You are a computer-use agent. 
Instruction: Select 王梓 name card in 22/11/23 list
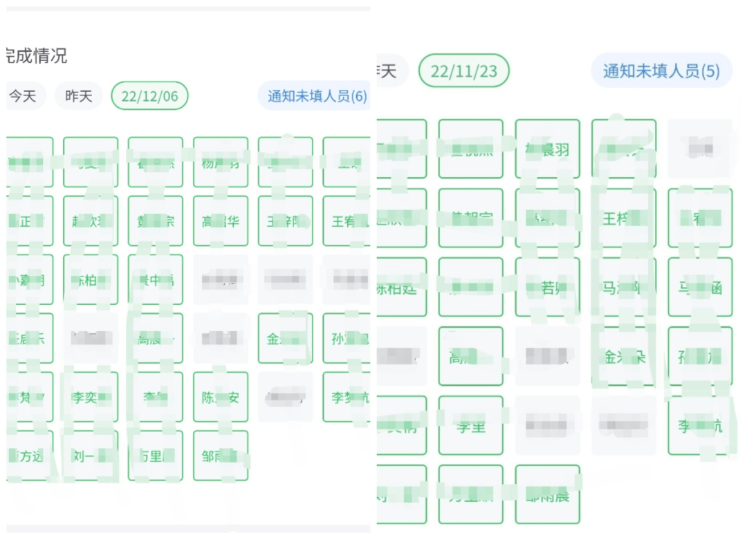pyautogui.click(x=624, y=218)
